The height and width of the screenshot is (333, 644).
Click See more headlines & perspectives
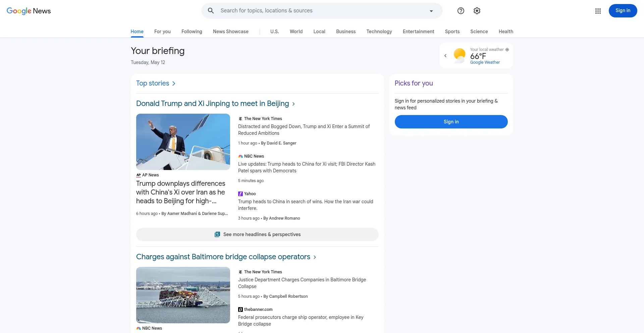click(257, 234)
